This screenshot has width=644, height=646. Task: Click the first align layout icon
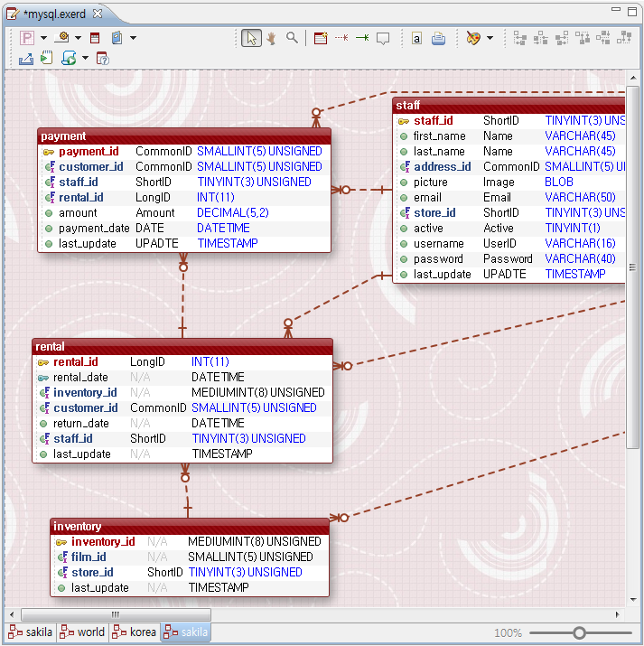(x=519, y=38)
